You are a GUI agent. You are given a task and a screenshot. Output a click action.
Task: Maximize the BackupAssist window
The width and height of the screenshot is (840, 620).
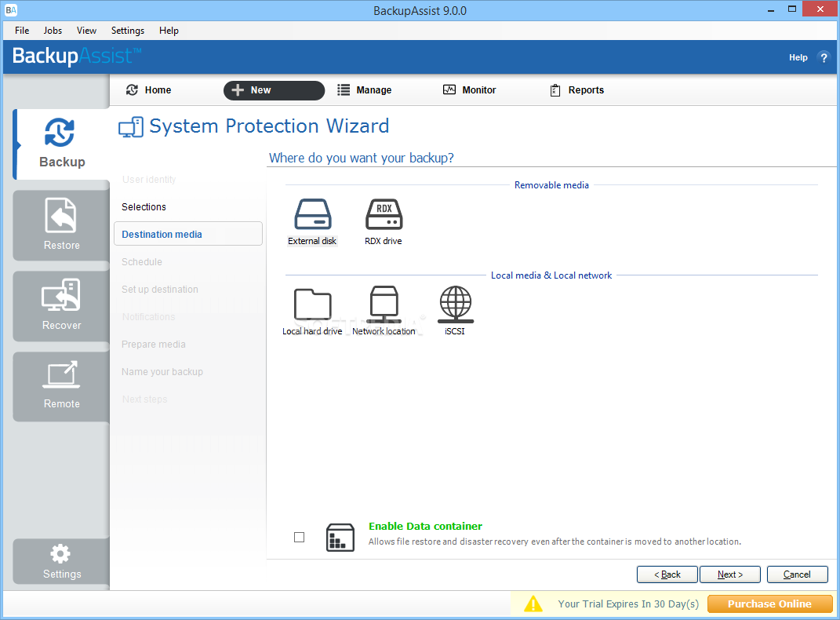tap(792, 9)
